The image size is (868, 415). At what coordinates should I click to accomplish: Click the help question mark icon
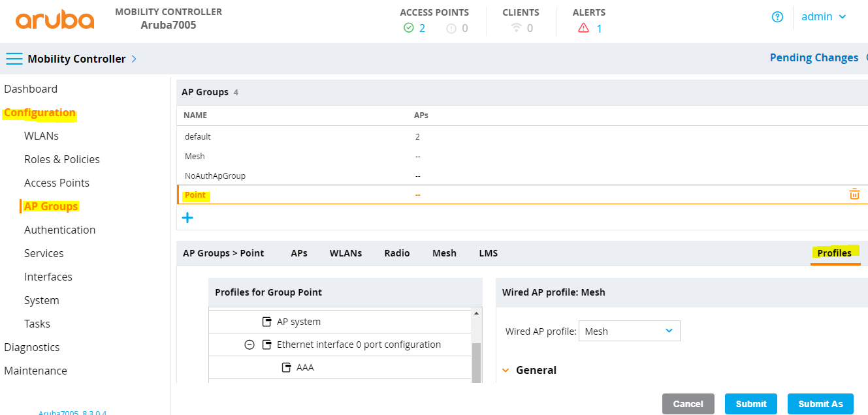pyautogui.click(x=777, y=17)
